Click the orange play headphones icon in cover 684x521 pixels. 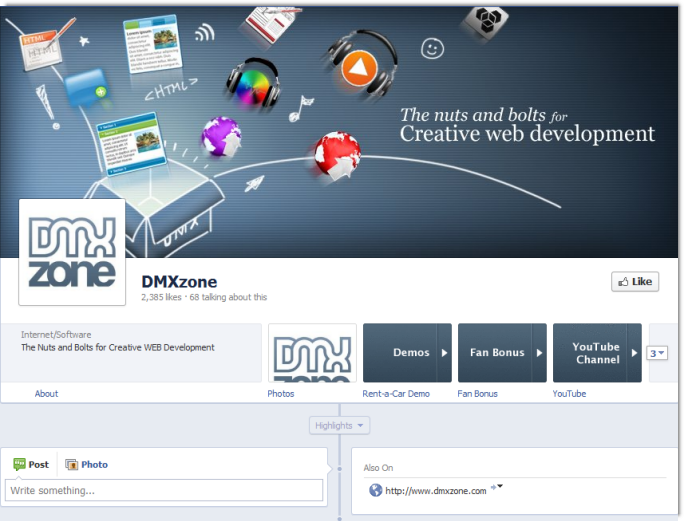point(360,65)
